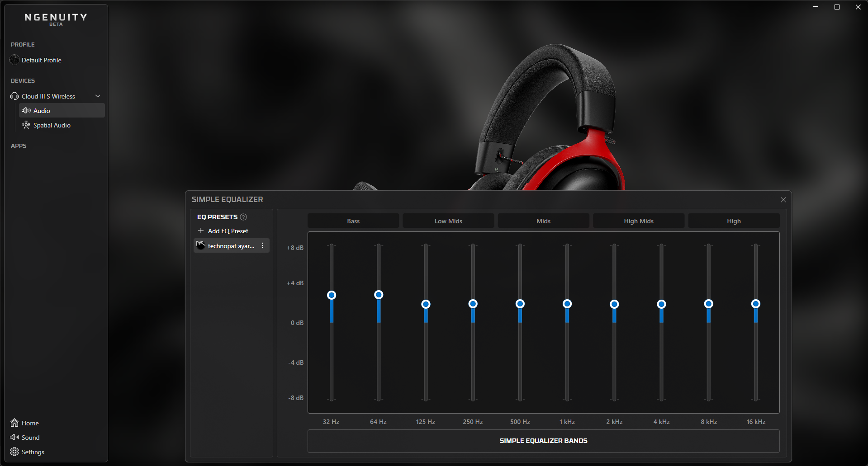Screen dimensions: 868x466
Task: Open the technopat preset three-dot menu
Action: [262, 245]
